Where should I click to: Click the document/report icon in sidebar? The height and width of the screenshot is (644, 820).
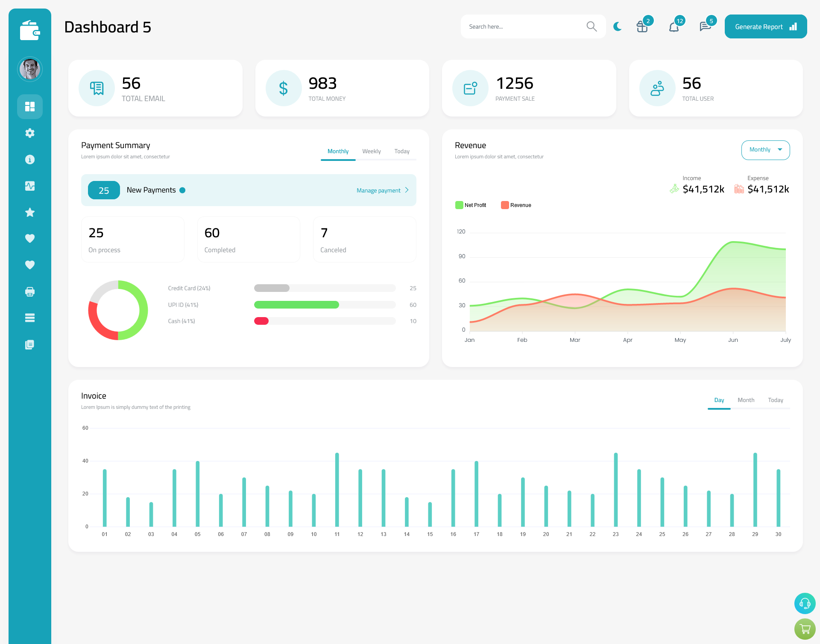pos(29,344)
